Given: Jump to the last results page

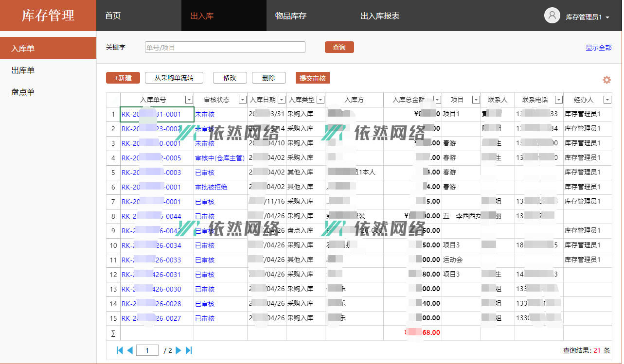Looking at the screenshot, I should point(189,350).
